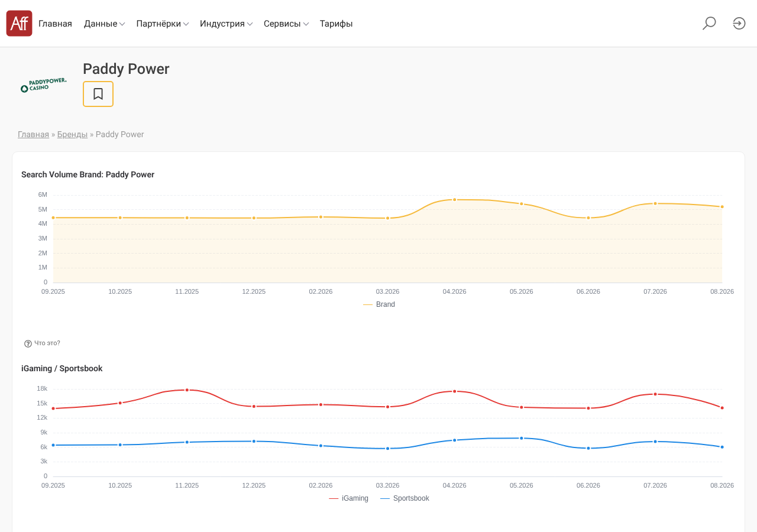Click the yellow Brand data point at 07.2026
Screen dimensions: 757x532
coord(655,203)
